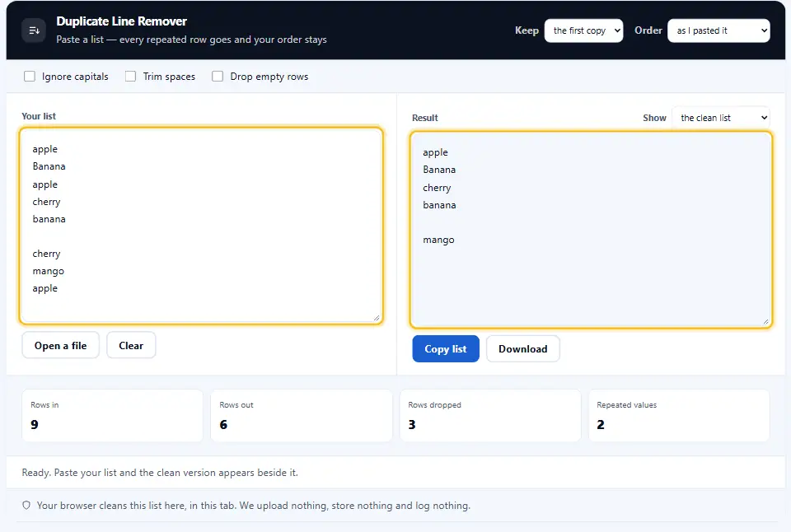791x532 pixels.
Task: Check the Drop empty rows option
Action: (x=218, y=76)
